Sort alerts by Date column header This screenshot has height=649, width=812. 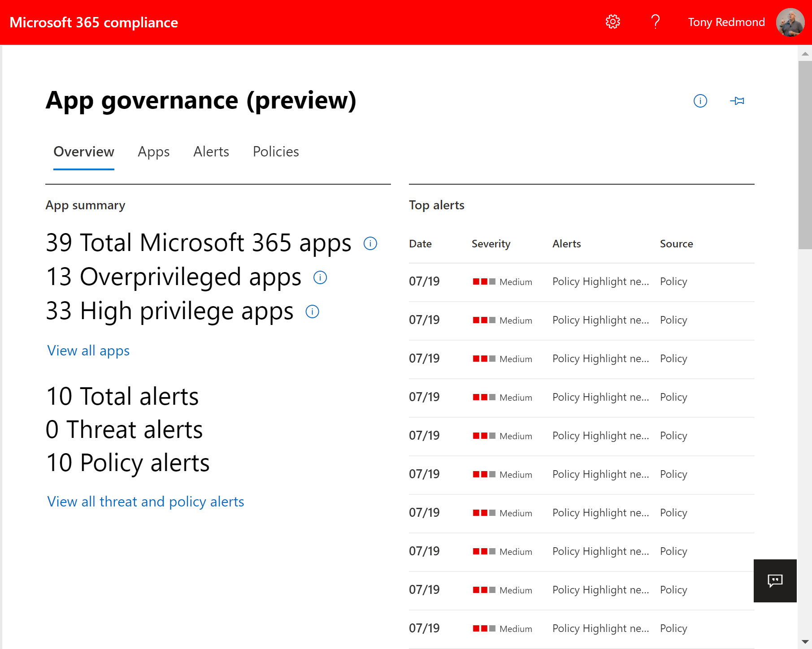420,244
